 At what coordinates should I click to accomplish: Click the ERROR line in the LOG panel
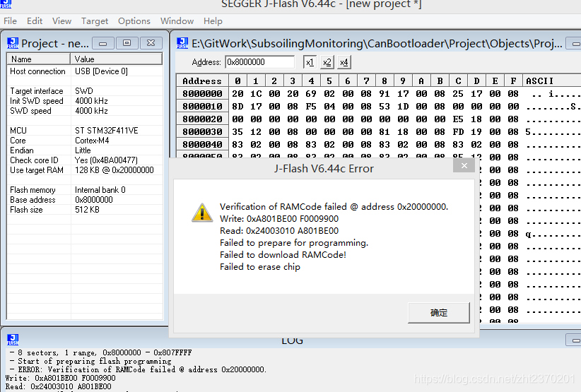138,370
